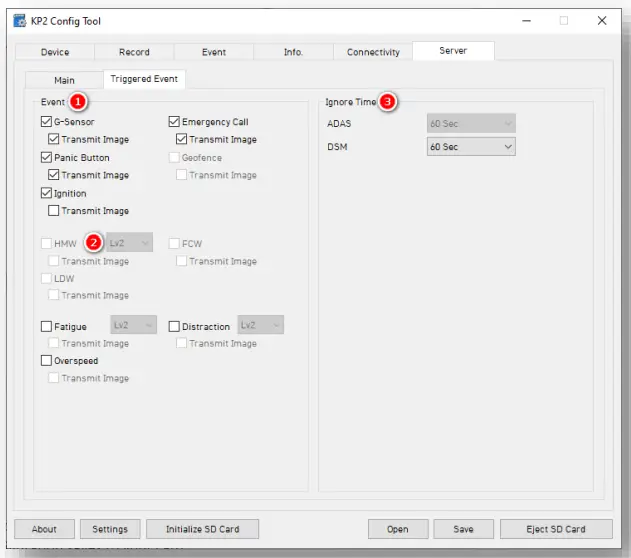This screenshot has height=558, width=631.
Task: Select the Server tab
Action: 453,51
